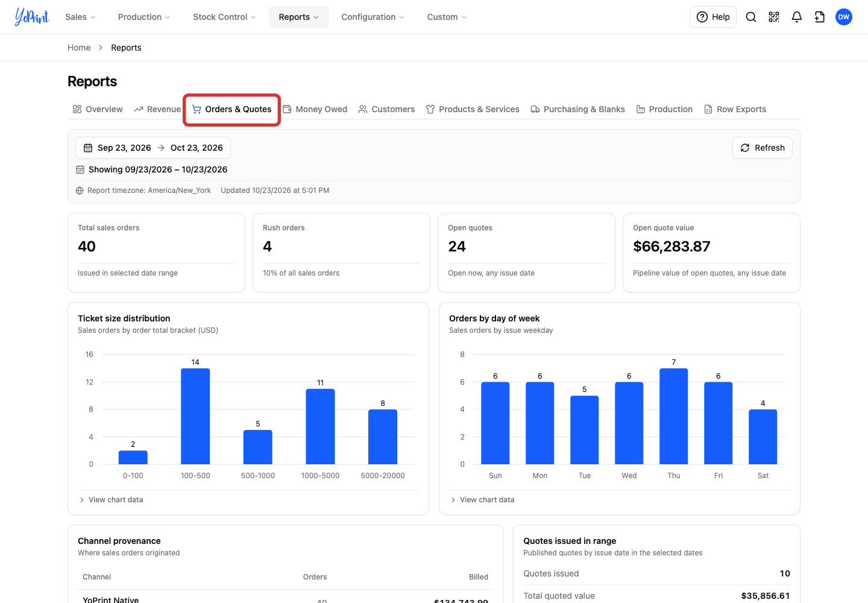Expand View chart data under Ticket size distribution
868x603 pixels.
pyautogui.click(x=111, y=500)
